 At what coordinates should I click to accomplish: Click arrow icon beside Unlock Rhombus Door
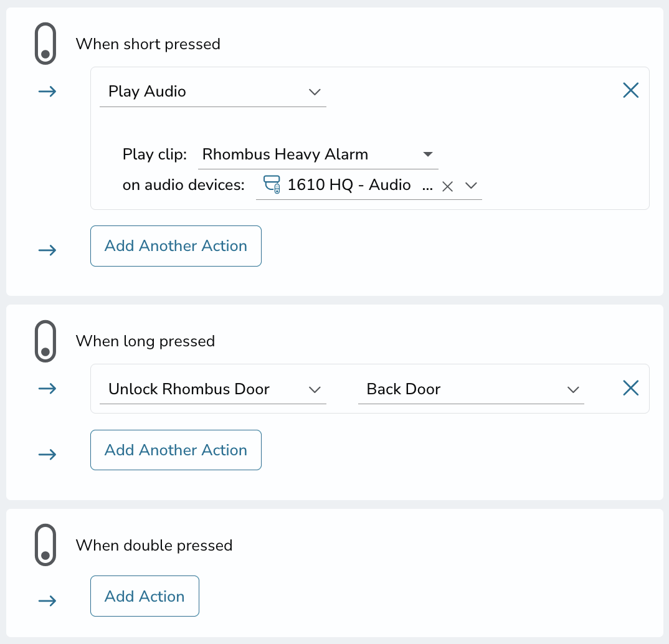tap(47, 389)
